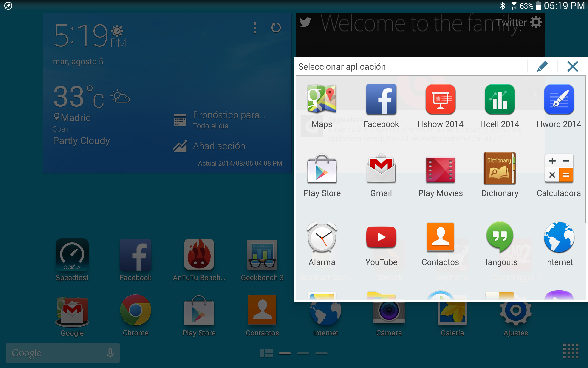Select Facebook in the Seleccionar aplicación panel
Screen dimensions: 588x368
pos(381,106)
